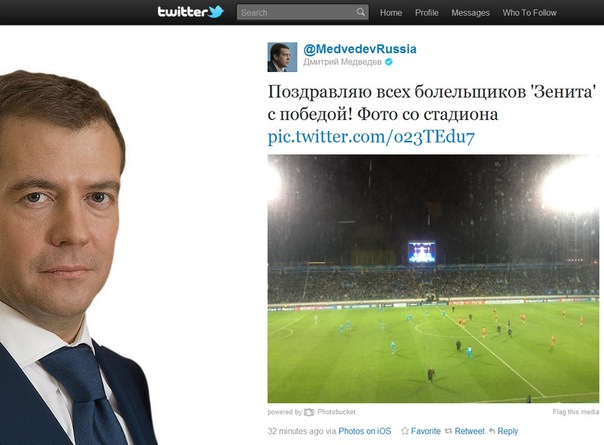
Task: Click the Favorite star icon
Action: coord(404,431)
